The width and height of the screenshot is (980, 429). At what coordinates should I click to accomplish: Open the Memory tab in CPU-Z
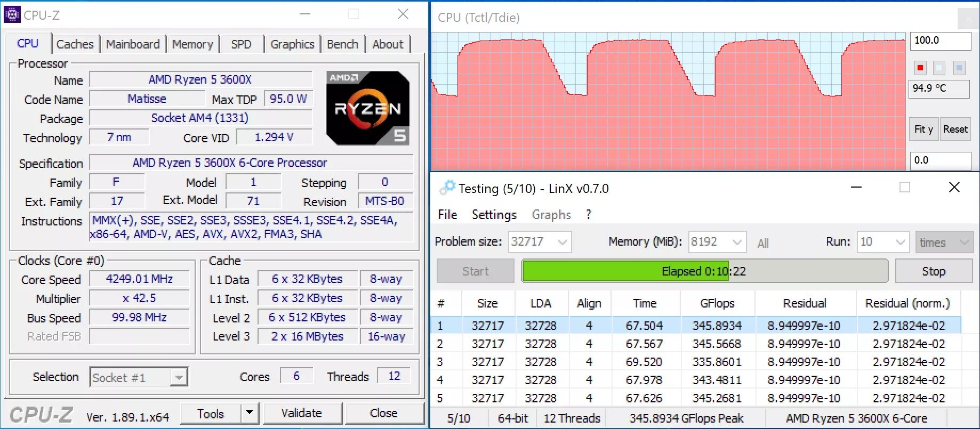coord(192,44)
